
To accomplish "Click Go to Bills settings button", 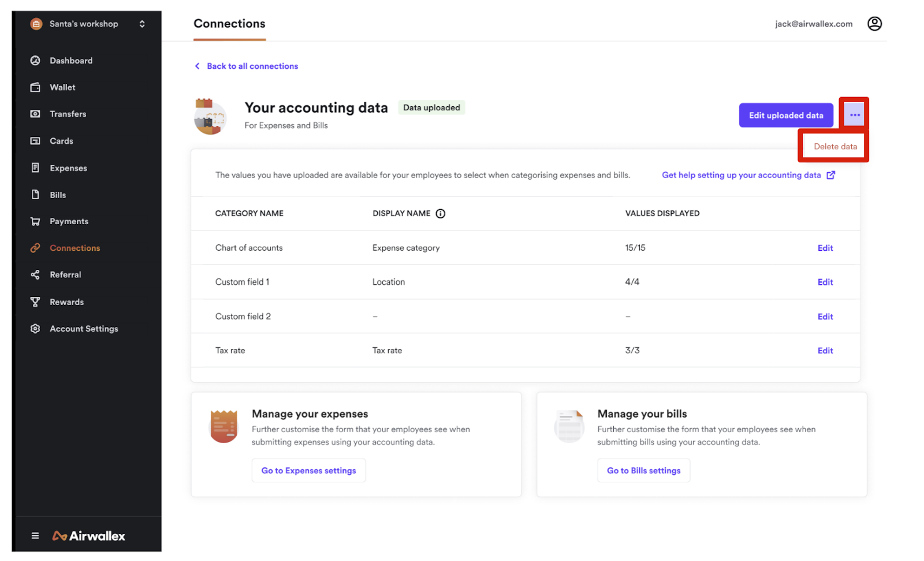I will point(643,470).
